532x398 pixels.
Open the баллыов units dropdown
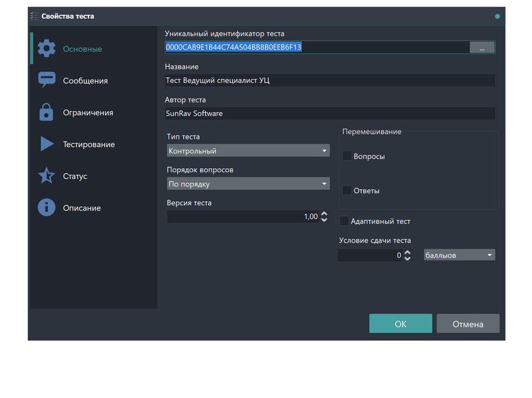(x=459, y=255)
